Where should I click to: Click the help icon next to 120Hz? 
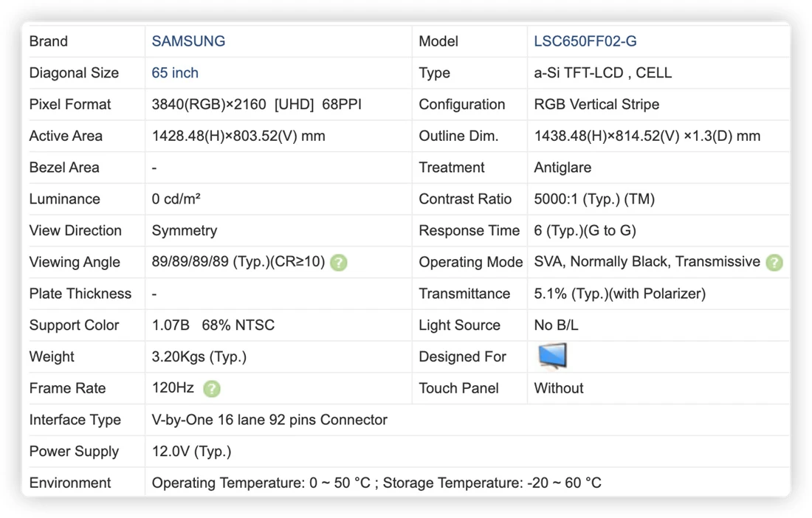pyautogui.click(x=211, y=389)
